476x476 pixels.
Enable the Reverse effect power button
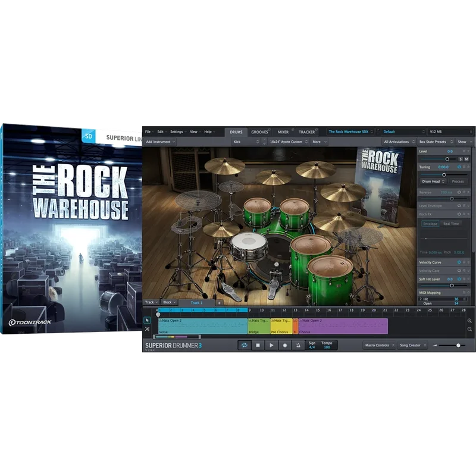point(459,192)
